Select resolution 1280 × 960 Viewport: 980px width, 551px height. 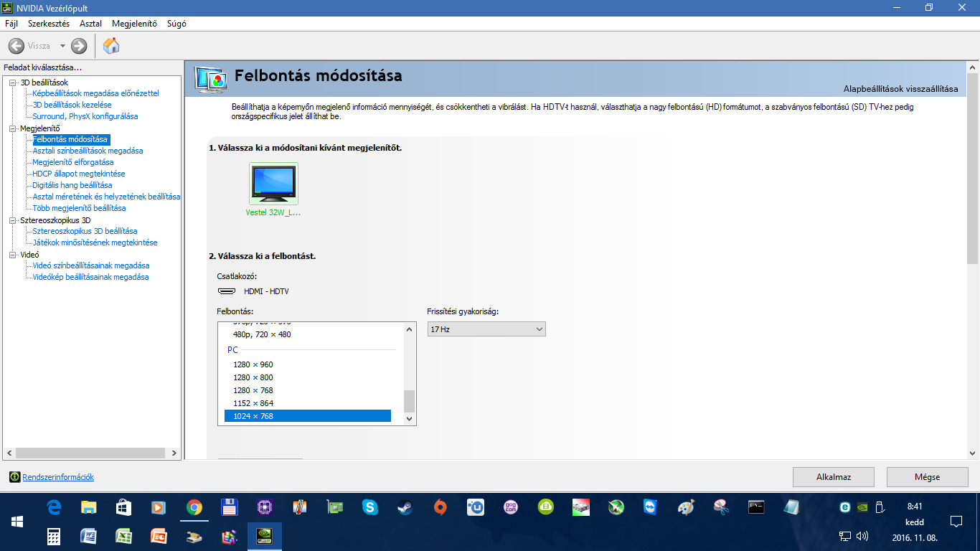[253, 364]
